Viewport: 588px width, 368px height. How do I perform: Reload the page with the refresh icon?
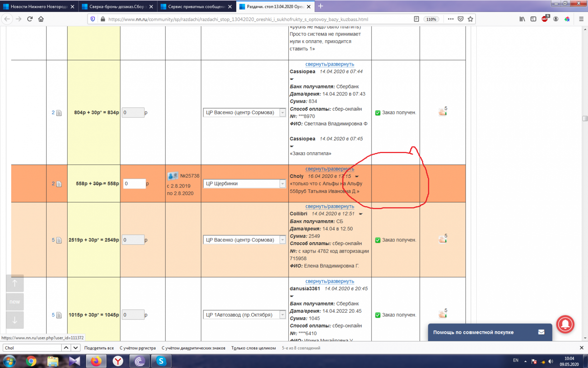[30, 19]
